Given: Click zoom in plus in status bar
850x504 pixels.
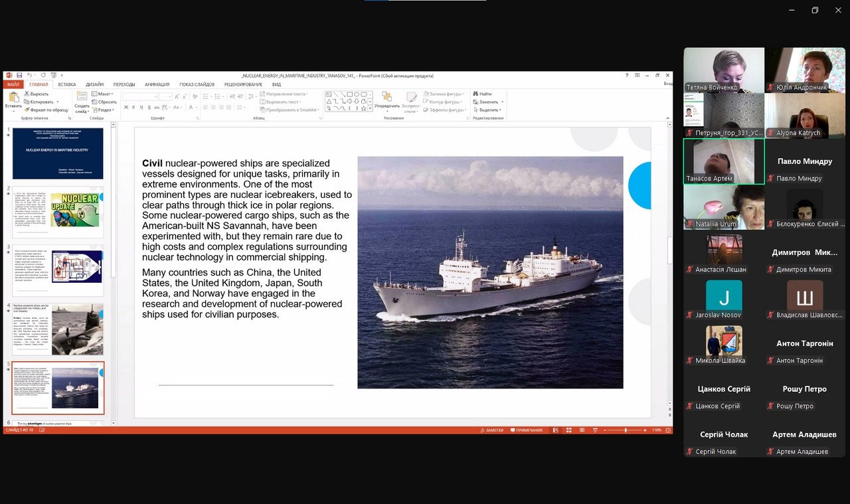Looking at the screenshot, I should pos(645,430).
